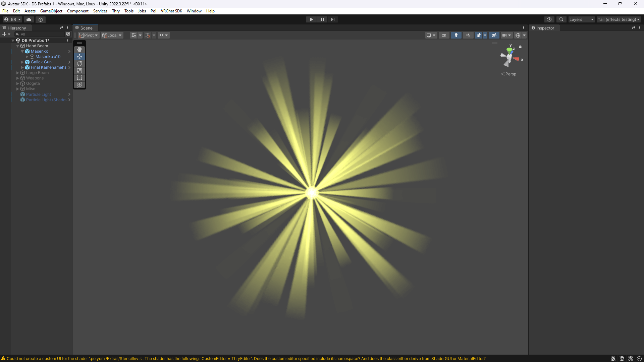Select the combined Transform tool

[79, 85]
